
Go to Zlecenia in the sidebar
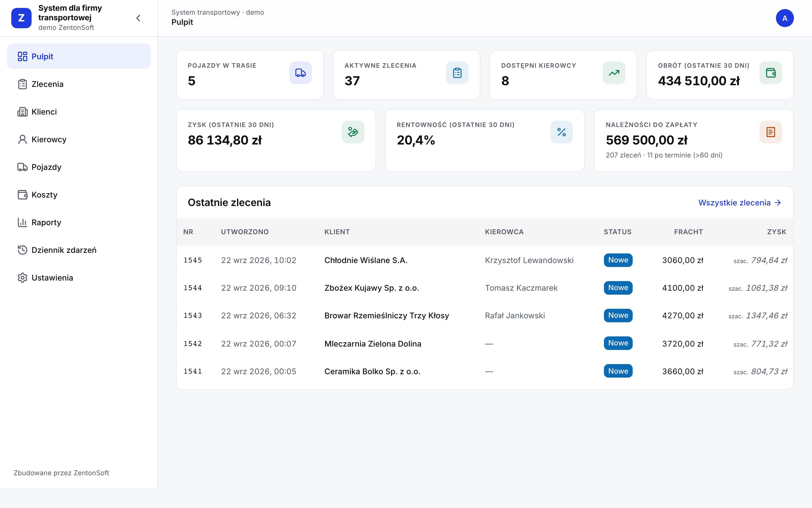coord(78,84)
